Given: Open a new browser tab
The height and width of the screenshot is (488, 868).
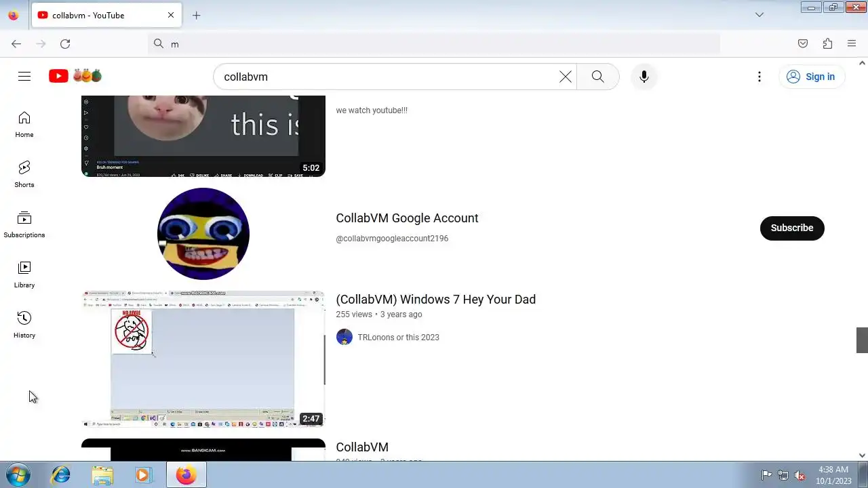Looking at the screenshot, I should coord(197,15).
